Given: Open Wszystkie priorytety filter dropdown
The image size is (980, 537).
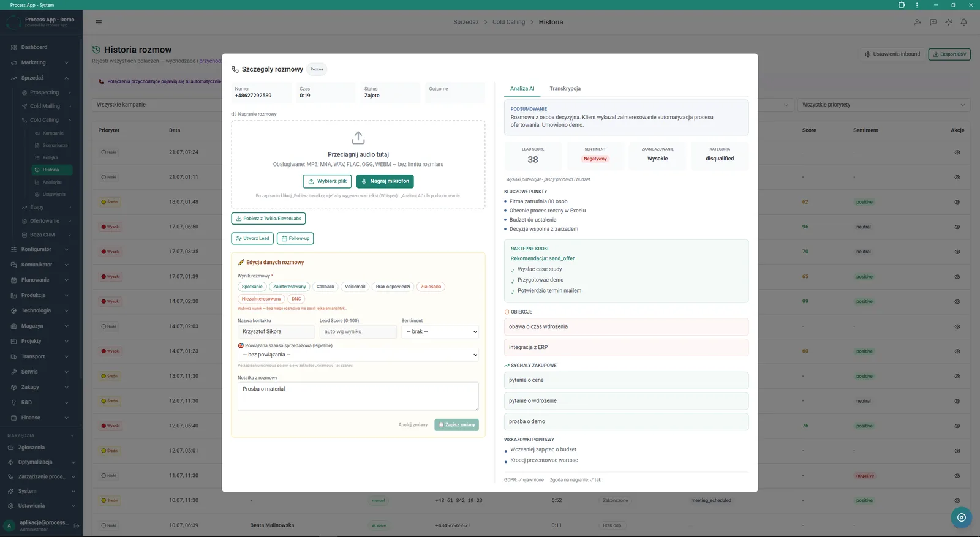Looking at the screenshot, I should 884,105.
